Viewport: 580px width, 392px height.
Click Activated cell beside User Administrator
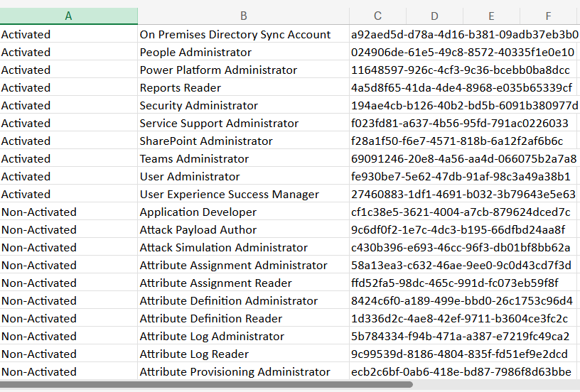[26, 177]
